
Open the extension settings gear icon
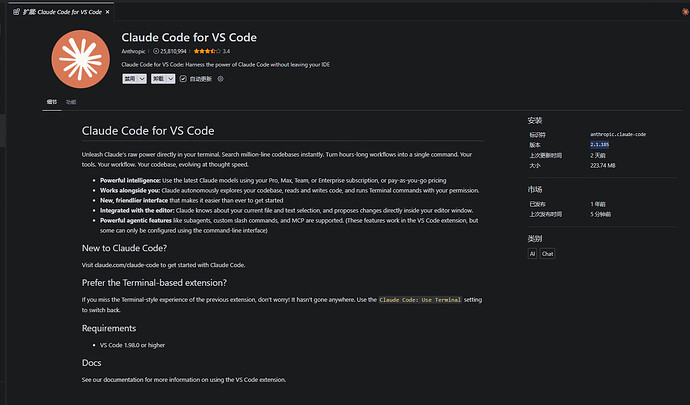(x=220, y=79)
